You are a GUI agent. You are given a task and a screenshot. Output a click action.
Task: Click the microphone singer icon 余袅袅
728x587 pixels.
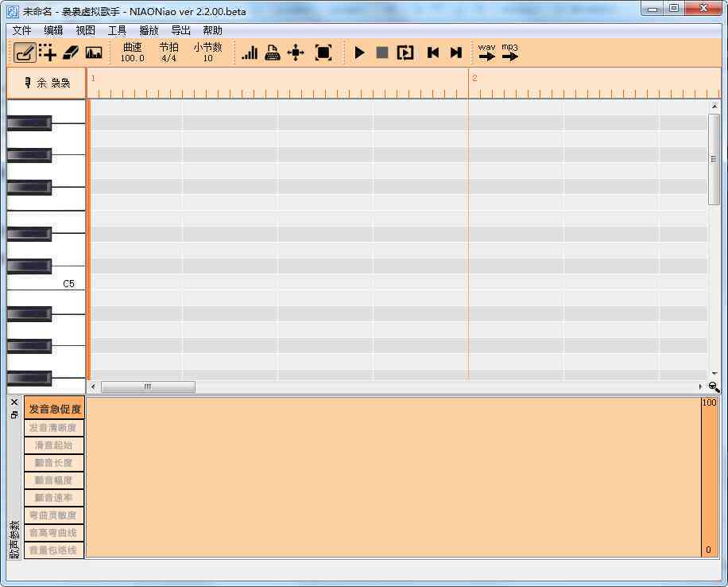[46, 83]
